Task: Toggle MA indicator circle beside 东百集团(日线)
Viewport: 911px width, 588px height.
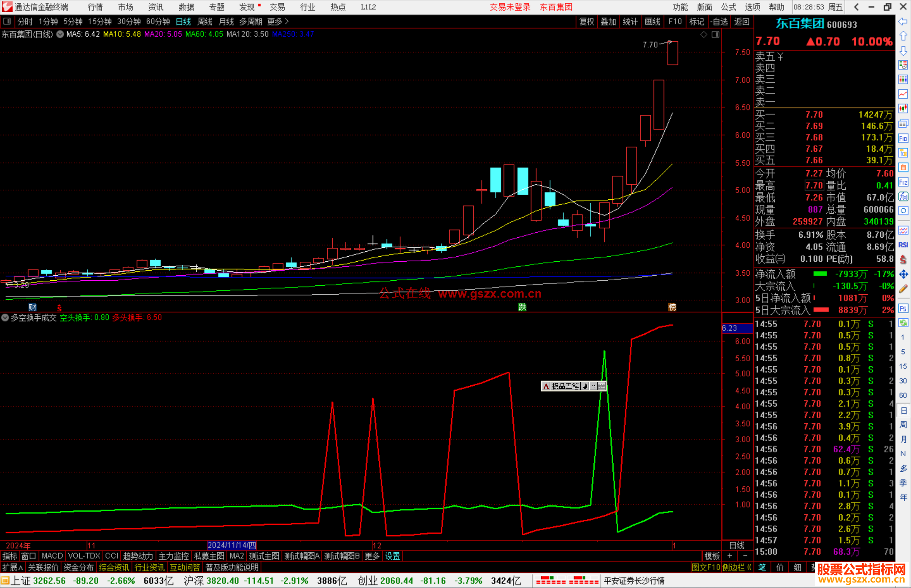Action: pyautogui.click(x=60, y=34)
